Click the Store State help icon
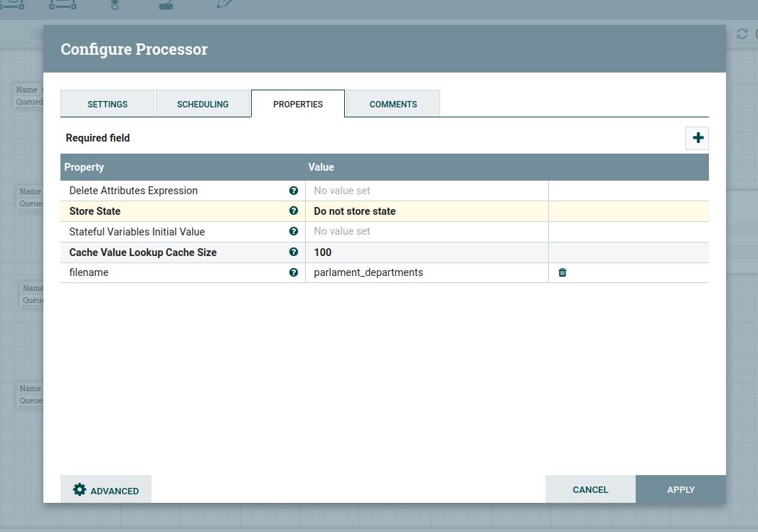This screenshot has height=532, width=758. point(293,211)
